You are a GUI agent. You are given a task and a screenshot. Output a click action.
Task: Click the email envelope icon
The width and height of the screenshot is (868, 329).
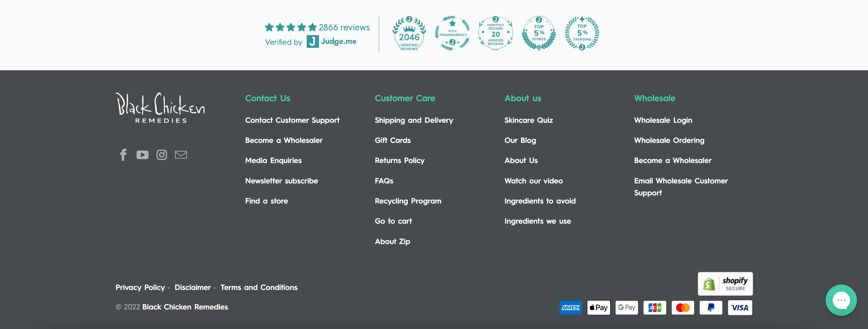point(181,154)
